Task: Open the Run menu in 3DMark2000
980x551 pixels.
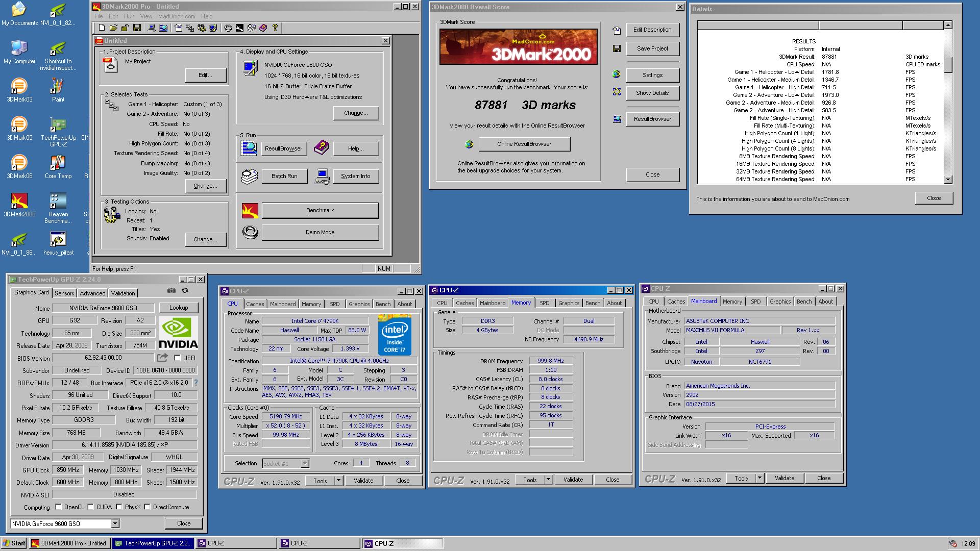Action: 129,16
